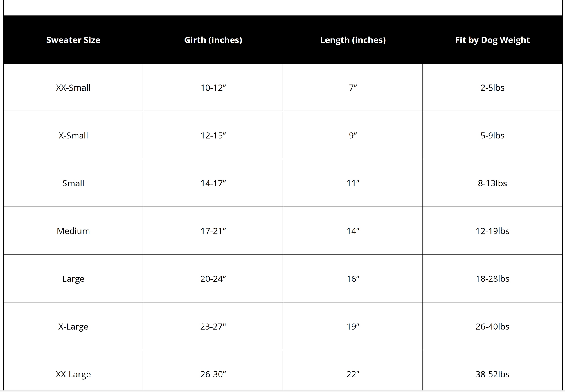Click the Sweater Size column header

[73, 40]
